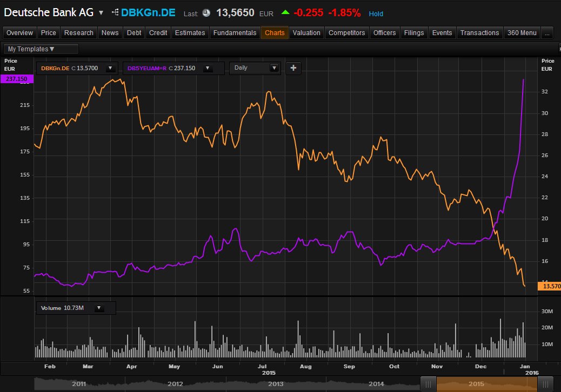Click the -1.85% change value
Screen dimensions: 561x392
click(344, 13)
